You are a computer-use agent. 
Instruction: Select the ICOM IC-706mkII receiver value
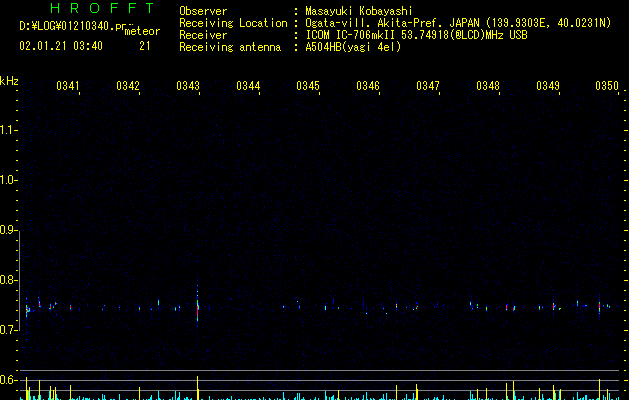tap(416, 35)
